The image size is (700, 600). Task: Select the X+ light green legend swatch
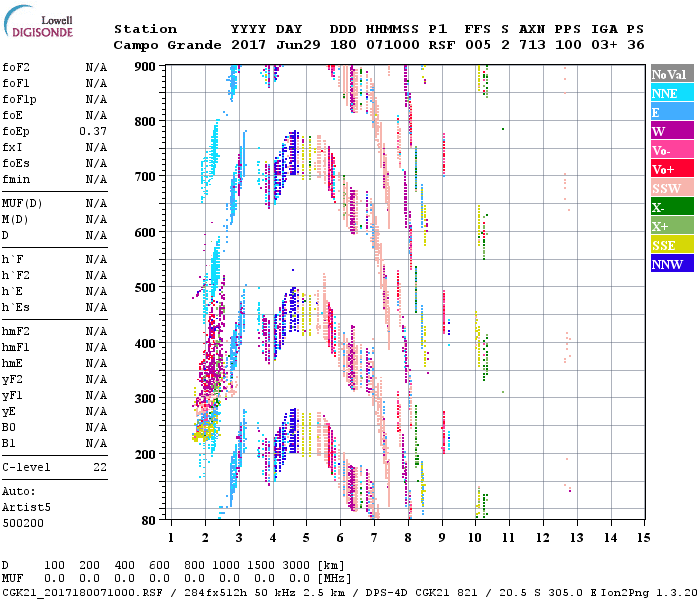[x=672, y=226]
